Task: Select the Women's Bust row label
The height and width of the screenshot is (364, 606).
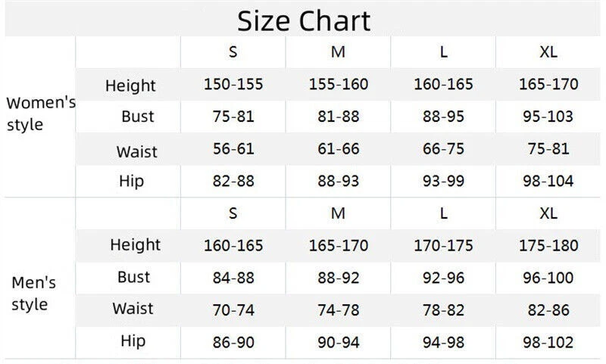Action: [137, 117]
